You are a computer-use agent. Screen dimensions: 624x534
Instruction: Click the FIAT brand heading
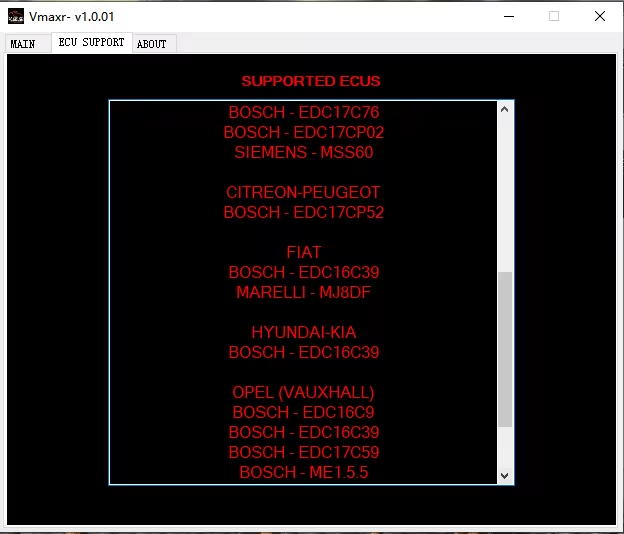pos(304,252)
